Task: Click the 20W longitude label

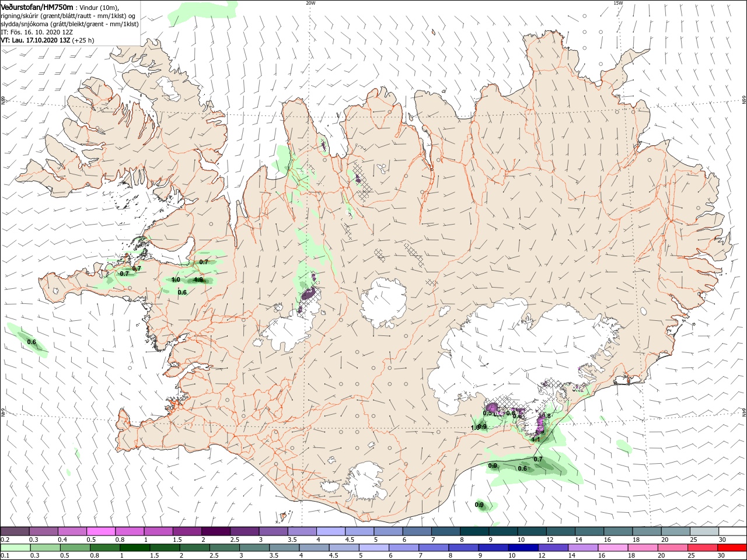Action: click(310, 3)
